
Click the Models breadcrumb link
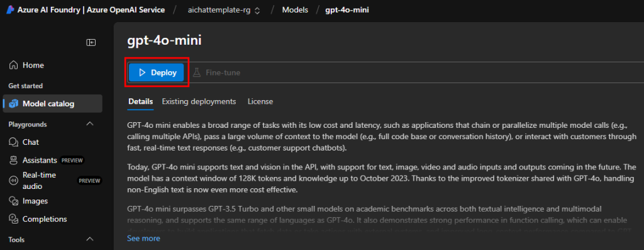tap(295, 10)
